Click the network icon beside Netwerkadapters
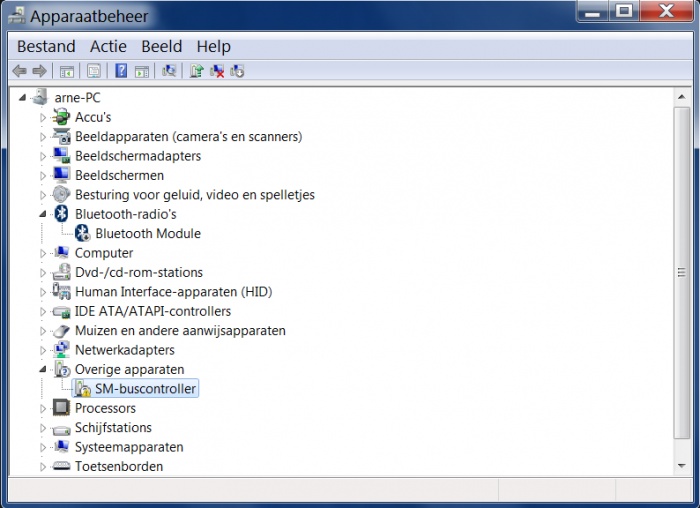Screen dimensions: 700x508 point(61,350)
